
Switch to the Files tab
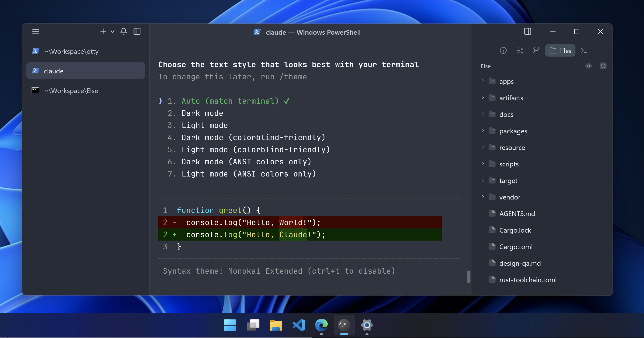560,50
